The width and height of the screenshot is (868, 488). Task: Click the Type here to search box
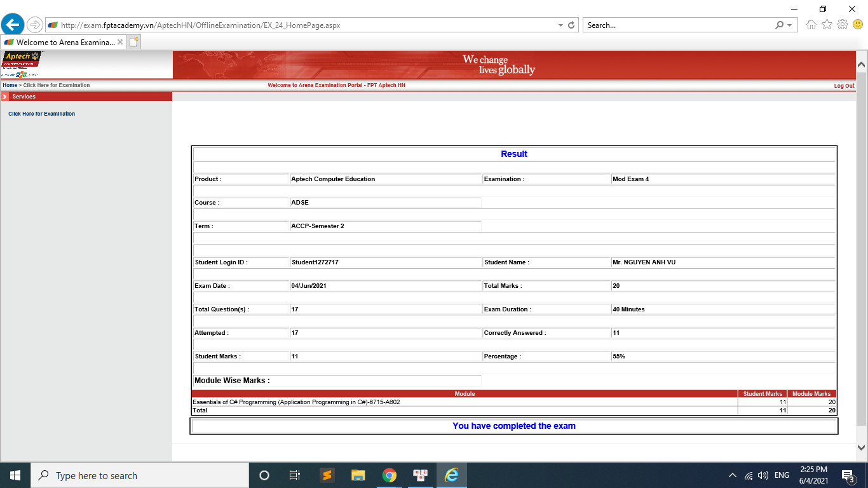click(139, 475)
